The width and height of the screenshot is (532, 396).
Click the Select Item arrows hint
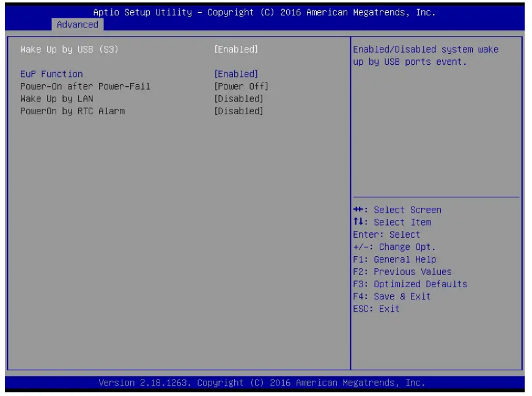[x=392, y=222]
